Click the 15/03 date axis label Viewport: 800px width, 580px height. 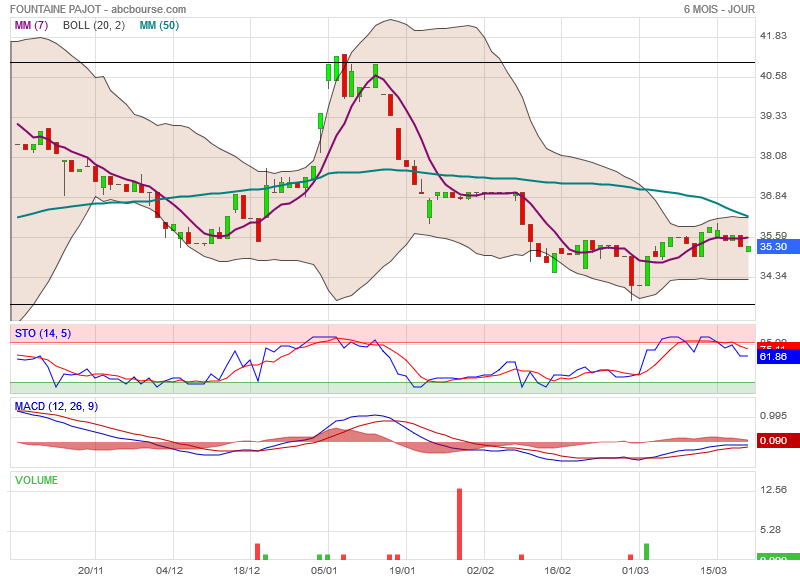pyautogui.click(x=713, y=570)
